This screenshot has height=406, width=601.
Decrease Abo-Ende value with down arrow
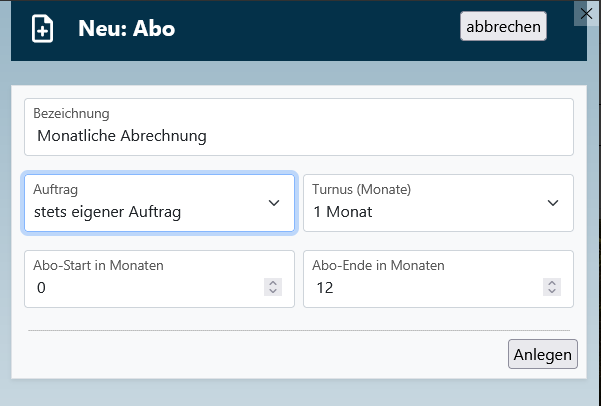pyautogui.click(x=551, y=292)
